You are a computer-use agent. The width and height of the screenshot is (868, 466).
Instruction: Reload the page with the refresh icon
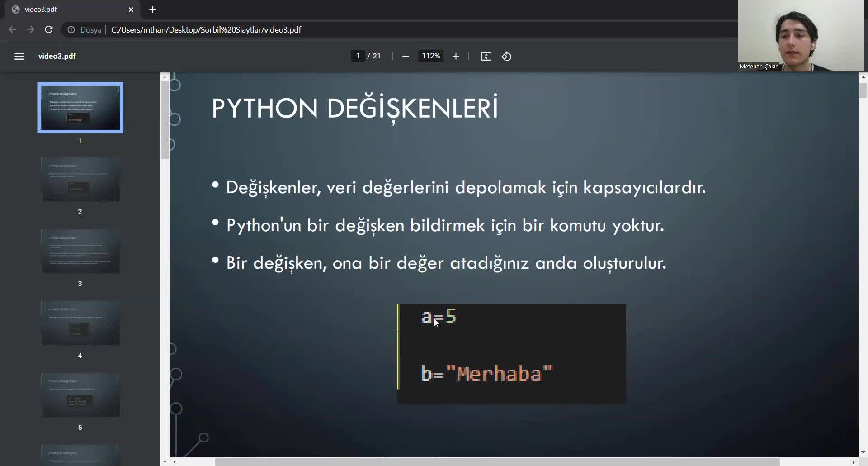click(x=49, y=29)
